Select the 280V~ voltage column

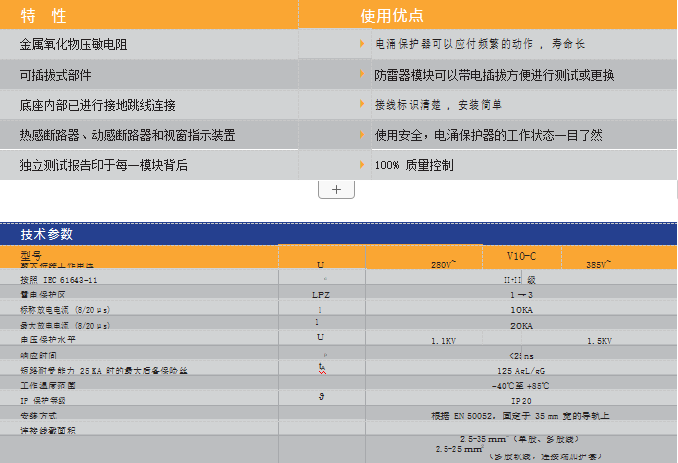(x=443, y=265)
